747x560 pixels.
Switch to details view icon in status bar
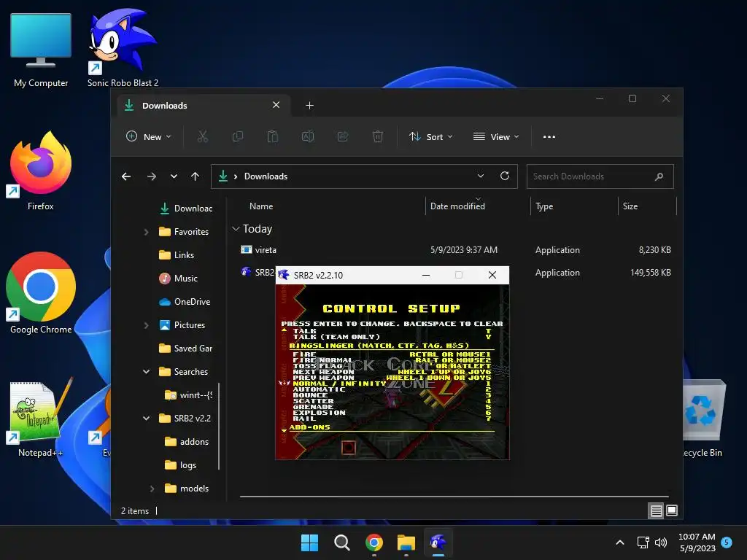(656, 511)
